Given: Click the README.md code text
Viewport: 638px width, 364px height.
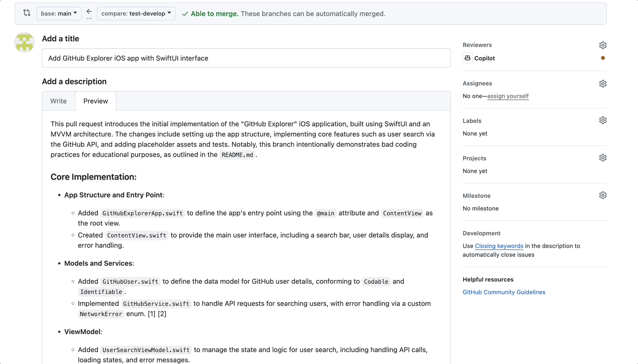Looking at the screenshot, I should [237, 155].
